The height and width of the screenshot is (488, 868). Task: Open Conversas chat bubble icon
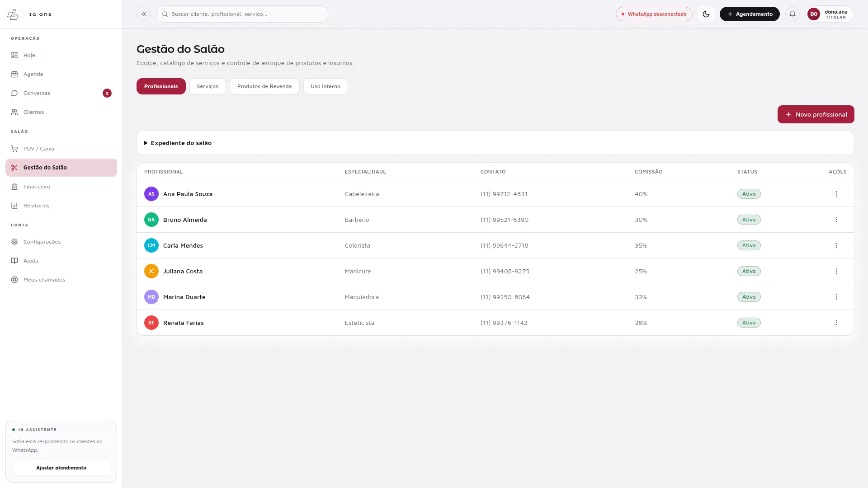tap(14, 93)
